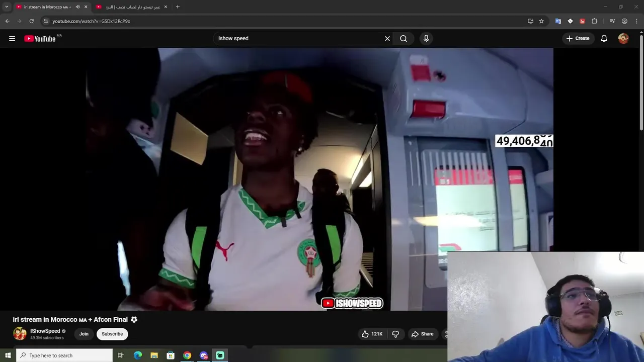Click the video title text
The height and width of the screenshot is (362, 644).
click(75, 319)
